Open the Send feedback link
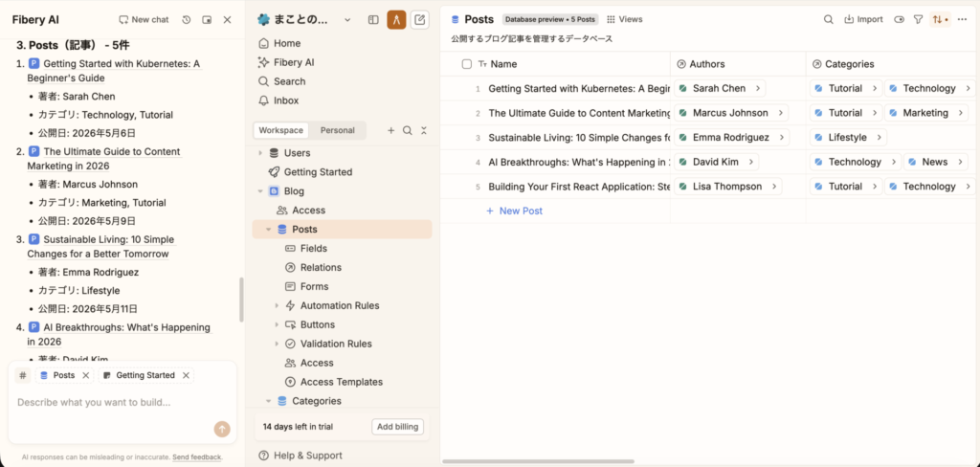 point(197,457)
